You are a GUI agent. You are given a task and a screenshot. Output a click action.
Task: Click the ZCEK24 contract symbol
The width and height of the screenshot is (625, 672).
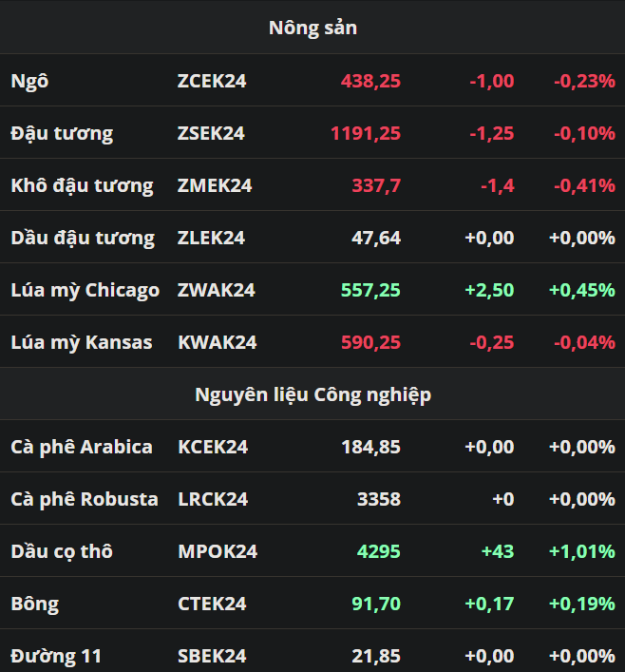click(x=212, y=81)
